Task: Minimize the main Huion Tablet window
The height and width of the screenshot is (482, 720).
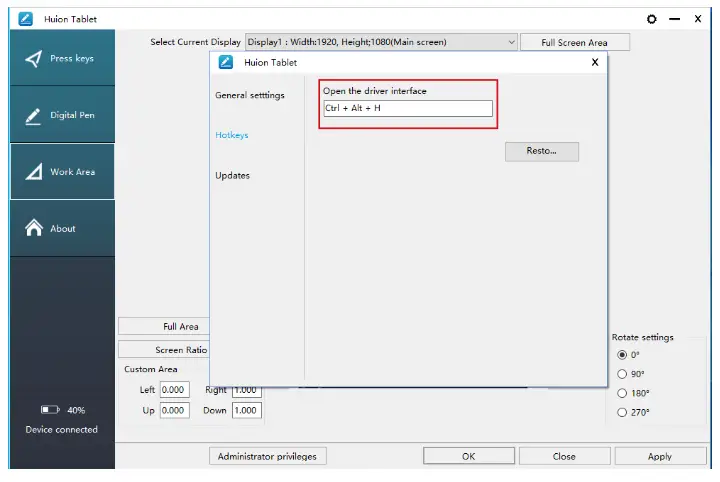Action: click(x=675, y=19)
